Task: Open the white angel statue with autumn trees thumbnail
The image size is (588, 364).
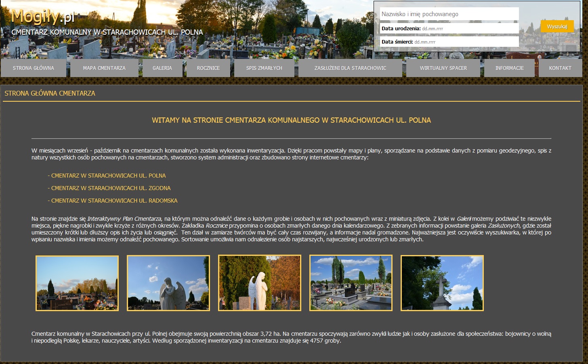Action: click(260, 283)
